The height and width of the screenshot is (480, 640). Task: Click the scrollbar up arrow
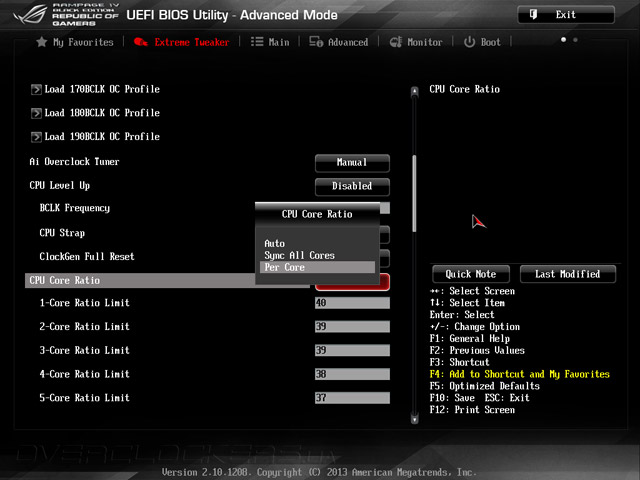pyautogui.click(x=415, y=91)
